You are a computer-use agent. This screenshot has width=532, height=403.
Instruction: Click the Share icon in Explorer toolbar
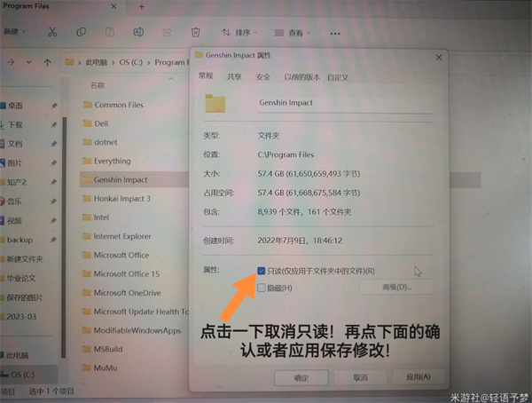(167, 33)
